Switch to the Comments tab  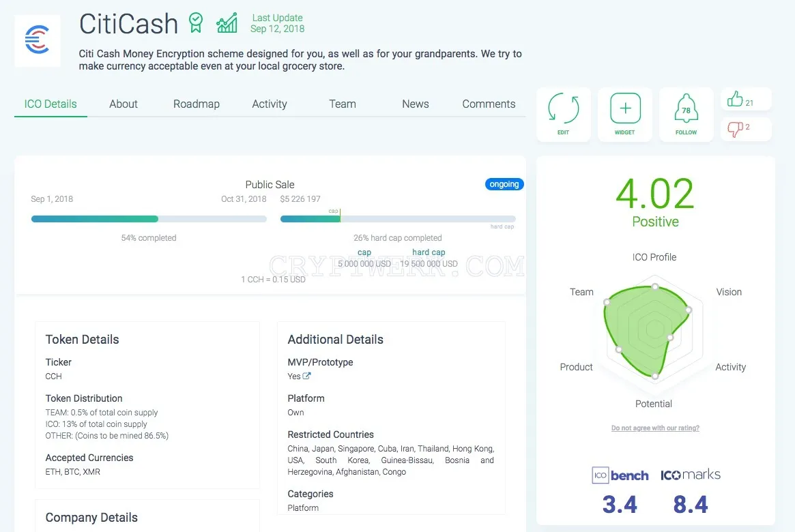pyautogui.click(x=489, y=104)
